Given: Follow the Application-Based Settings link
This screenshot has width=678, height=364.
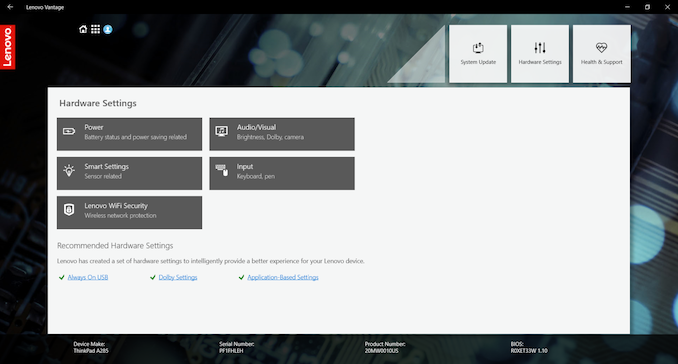Looking at the screenshot, I should point(283,278).
